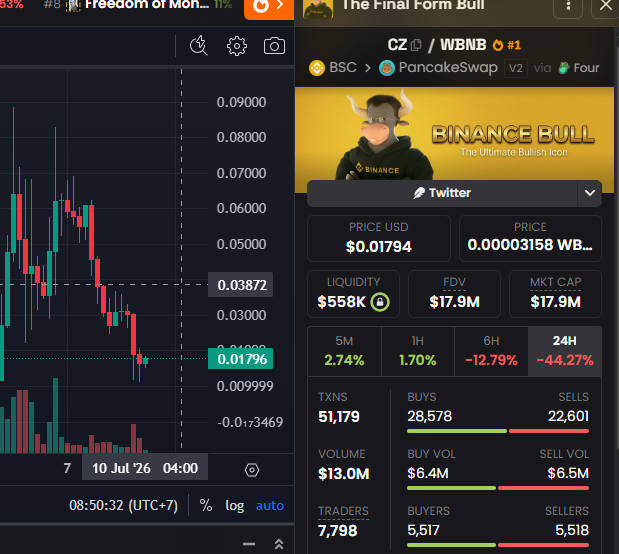Click the LIQUIDITY $558K box
Viewport: 619px width, 554px height.
coord(353,294)
